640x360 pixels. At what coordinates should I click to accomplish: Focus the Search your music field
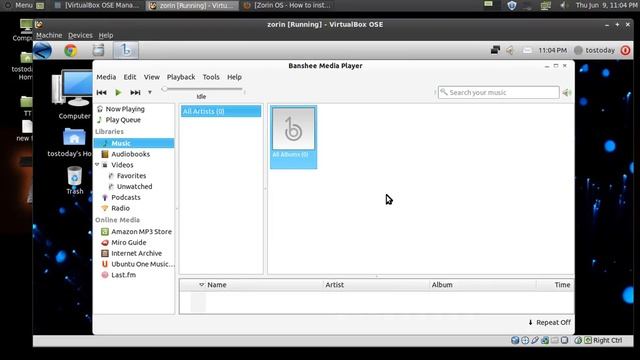(x=498, y=93)
